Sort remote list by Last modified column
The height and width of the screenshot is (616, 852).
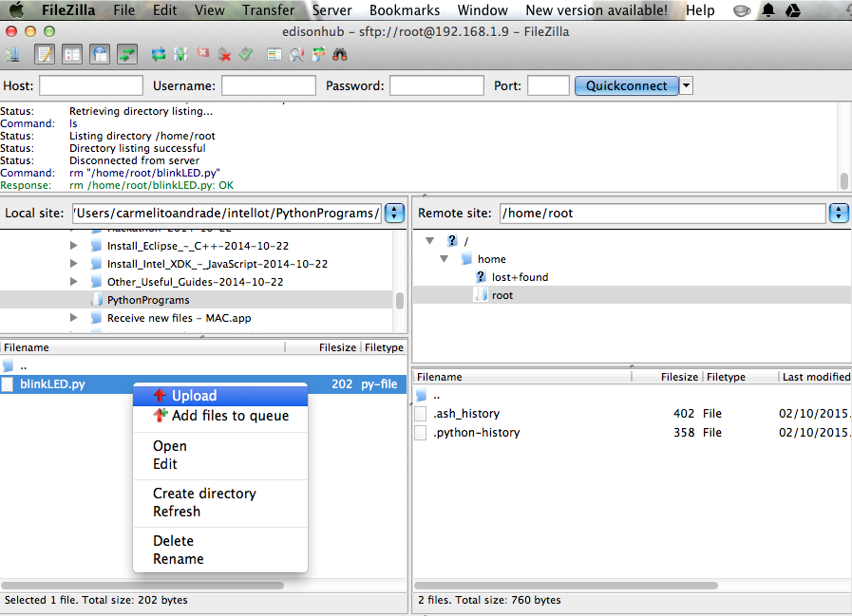[x=815, y=377]
